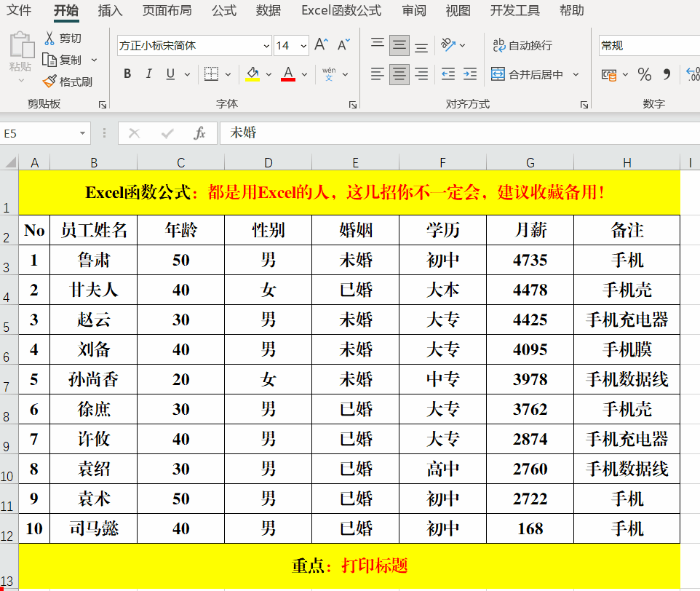Activate the Format Painter brush
The image size is (700, 591).
[x=49, y=82]
